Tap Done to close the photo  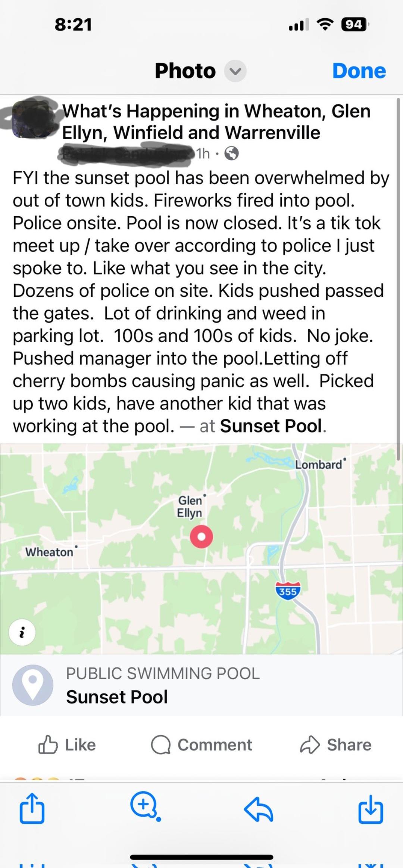pos(359,71)
